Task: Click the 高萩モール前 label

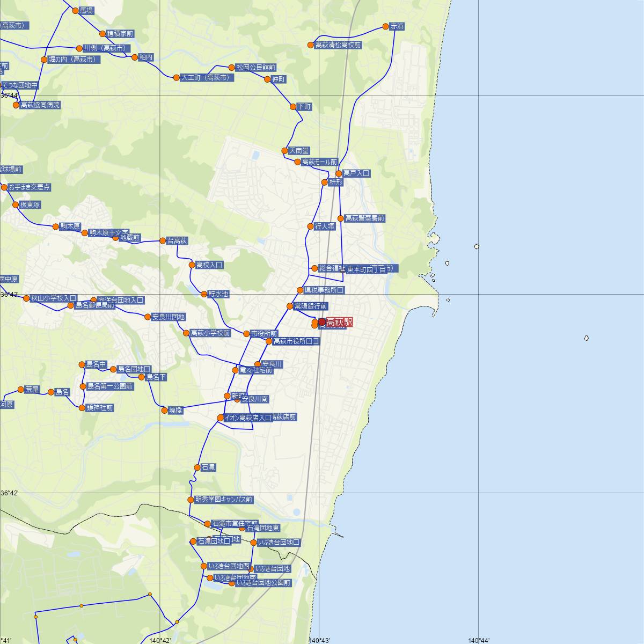Action: (x=319, y=162)
